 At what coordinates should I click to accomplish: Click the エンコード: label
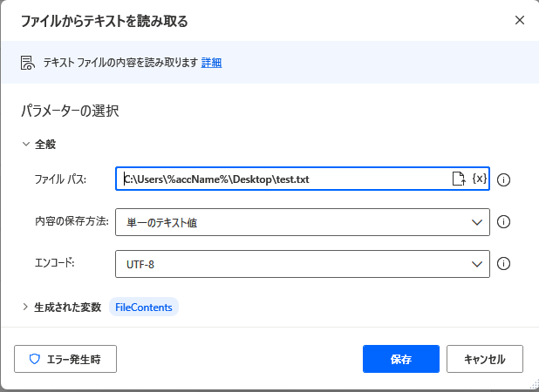[54, 263]
